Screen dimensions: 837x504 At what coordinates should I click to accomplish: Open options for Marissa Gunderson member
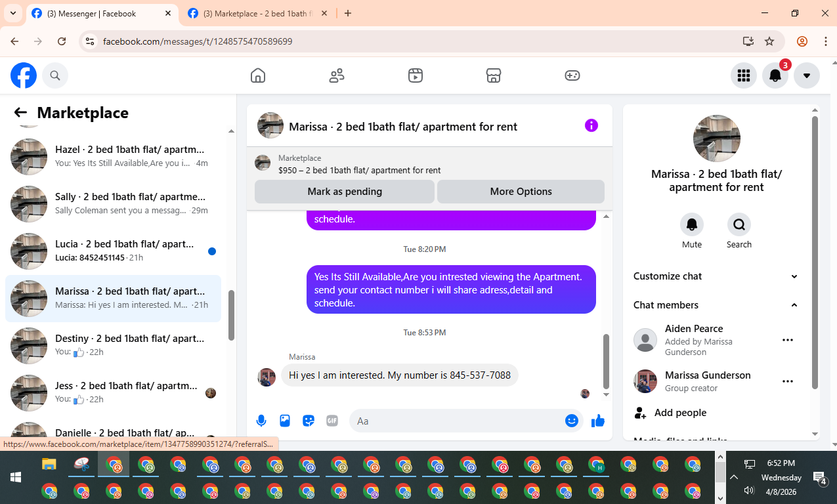click(x=788, y=381)
